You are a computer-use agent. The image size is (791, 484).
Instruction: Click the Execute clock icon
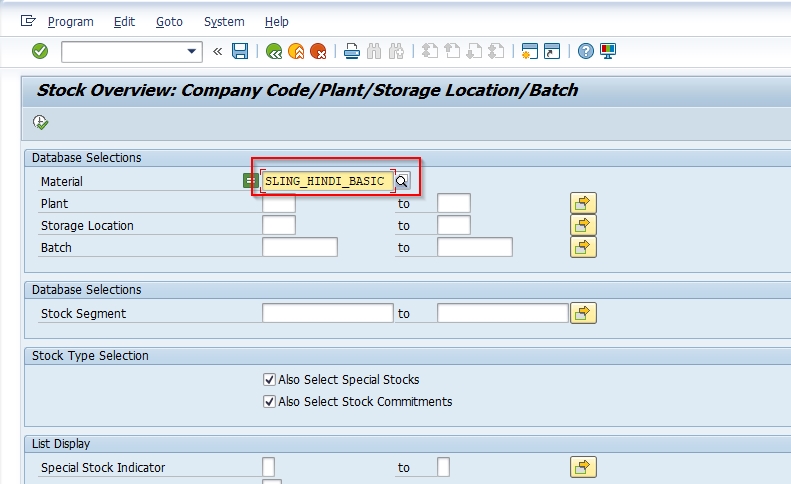[40, 122]
